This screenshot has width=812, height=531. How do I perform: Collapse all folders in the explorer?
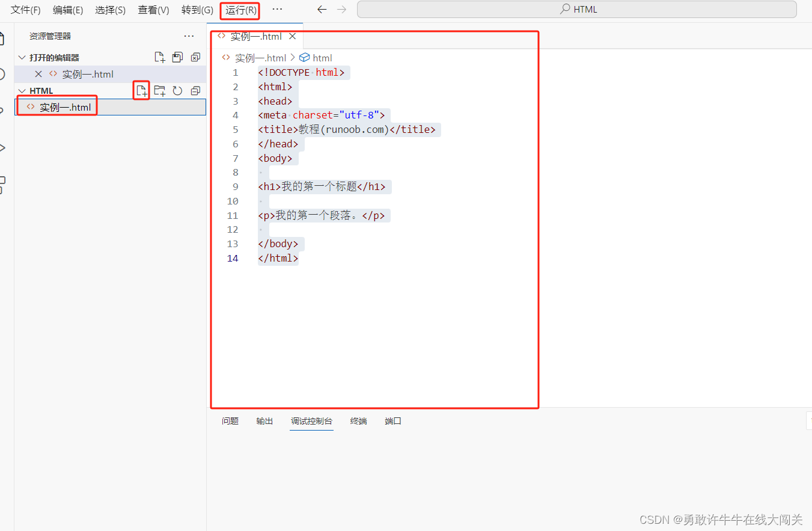(x=195, y=91)
